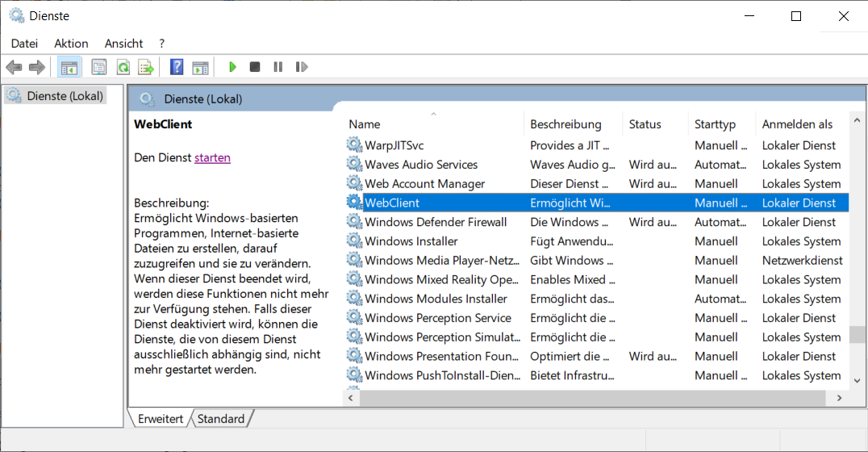The height and width of the screenshot is (452, 868).
Task: Switch to the Erweitert tab
Action: [161, 419]
